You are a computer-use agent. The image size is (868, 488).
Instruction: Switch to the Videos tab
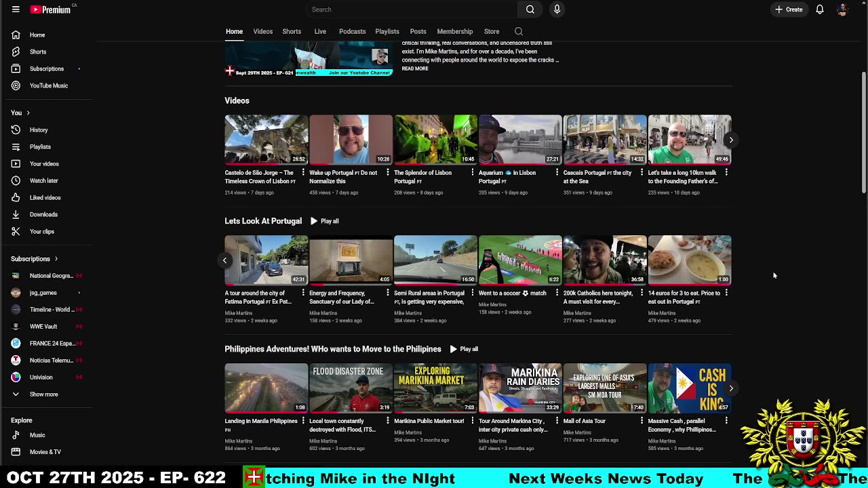263,31
